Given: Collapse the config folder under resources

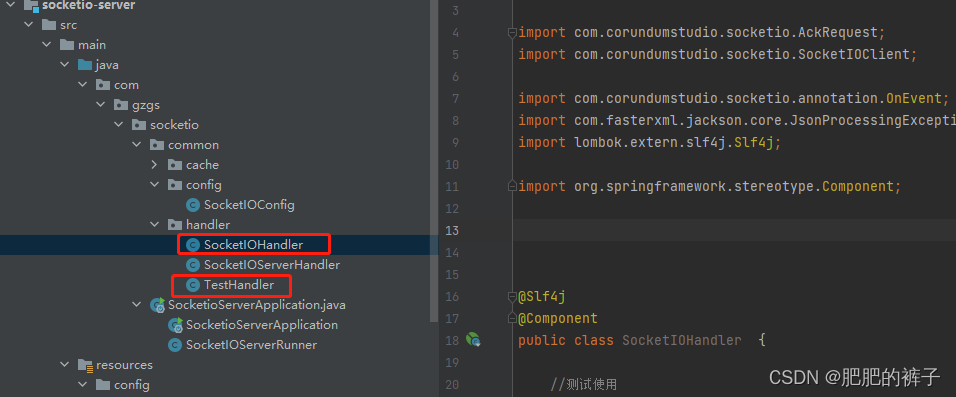Looking at the screenshot, I should 83,385.
